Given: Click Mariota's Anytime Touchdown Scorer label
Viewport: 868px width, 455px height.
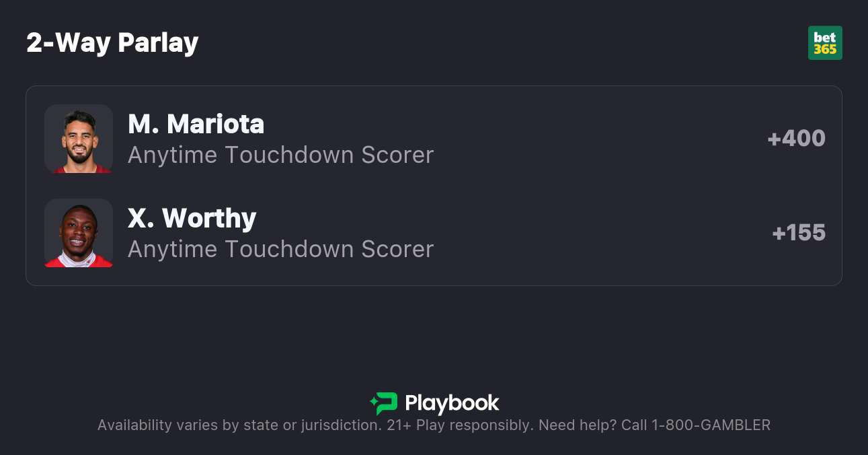Looking at the screenshot, I should coord(280,155).
